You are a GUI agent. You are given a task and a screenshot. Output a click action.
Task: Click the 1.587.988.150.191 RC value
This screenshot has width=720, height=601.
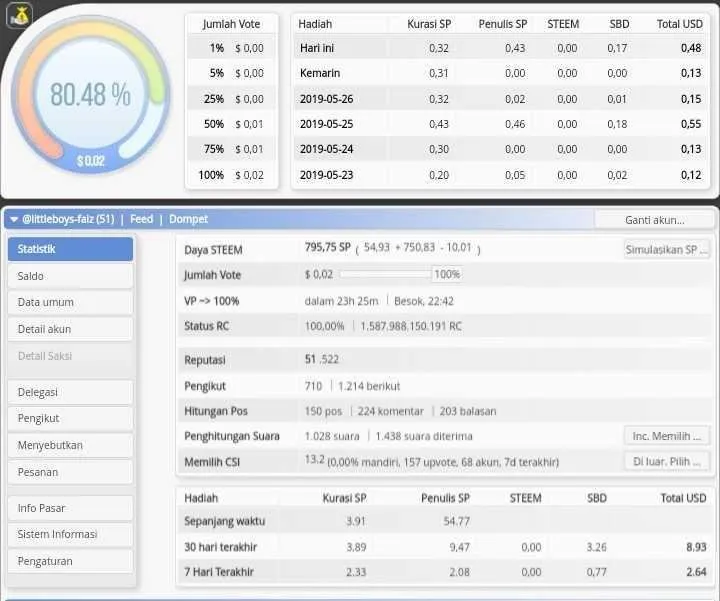point(411,326)
